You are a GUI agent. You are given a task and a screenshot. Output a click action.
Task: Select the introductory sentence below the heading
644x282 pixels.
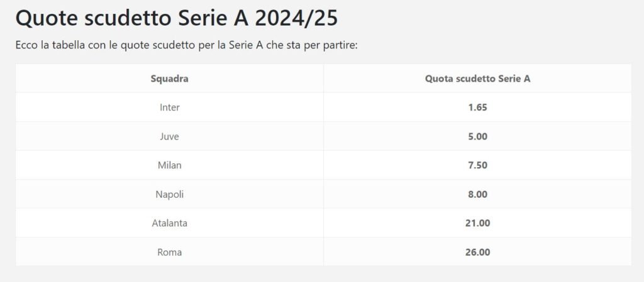click(187, 45)
